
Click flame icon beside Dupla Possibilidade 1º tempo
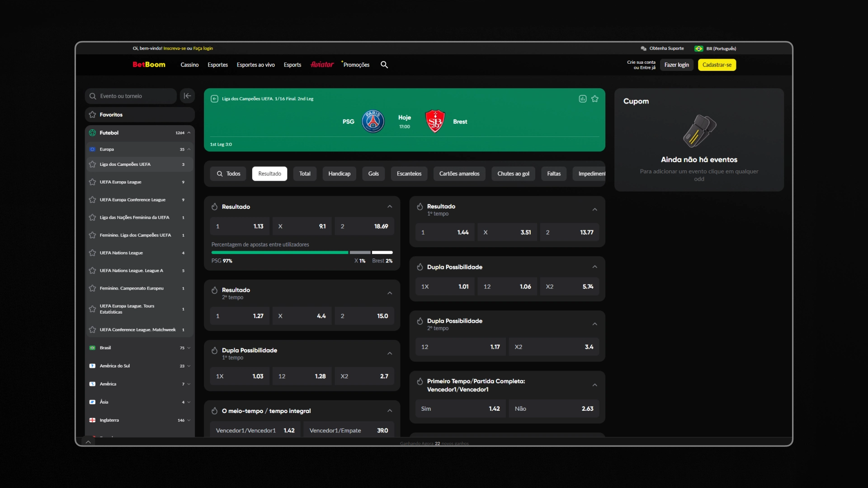point(215,350)
